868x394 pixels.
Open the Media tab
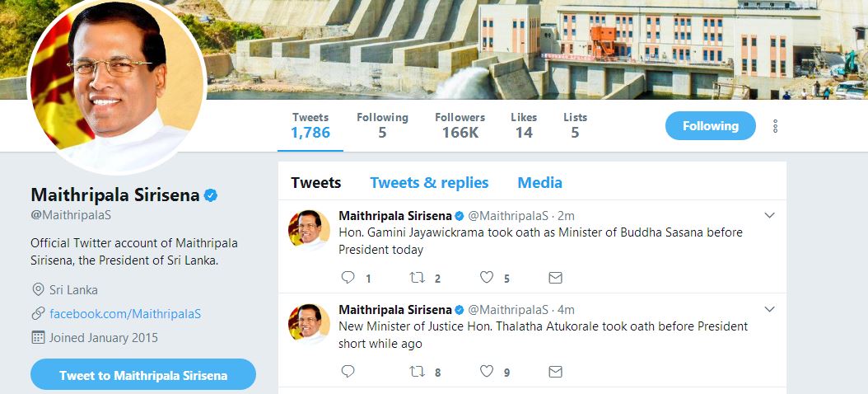(x=539, y=183)
